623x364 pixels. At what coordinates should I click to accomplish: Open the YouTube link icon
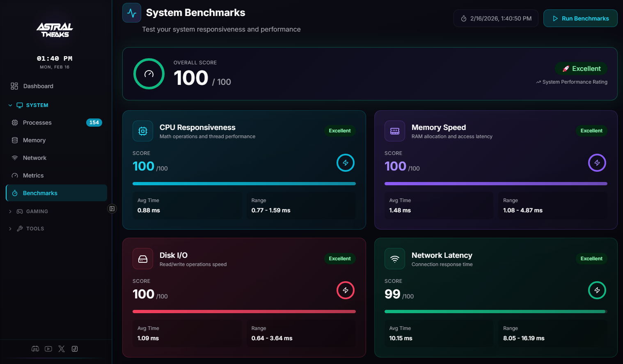pos(48,349)
